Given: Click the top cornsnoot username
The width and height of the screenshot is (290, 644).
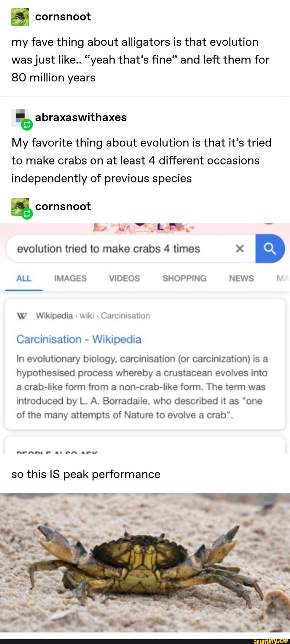Looking at the screenshot, I should pos(63,17).
